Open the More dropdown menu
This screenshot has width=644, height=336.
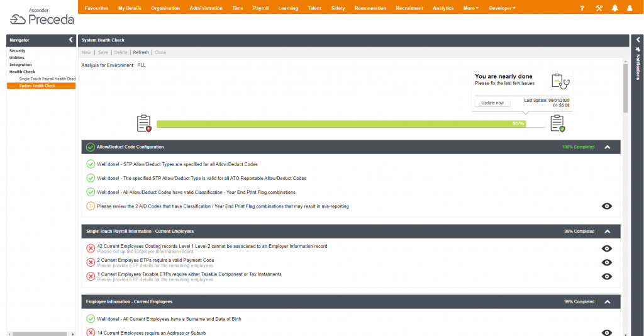click(470, 8)
